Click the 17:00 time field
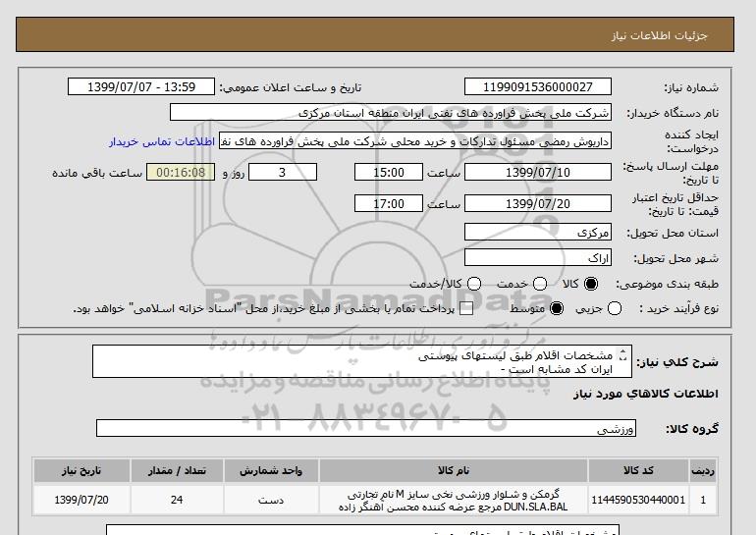 (389, 203)
